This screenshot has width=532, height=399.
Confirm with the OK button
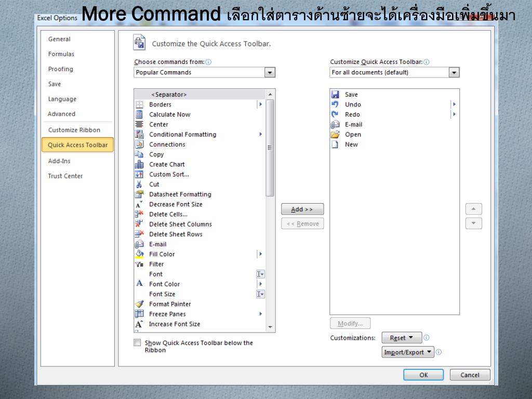[x=423, y=375]
